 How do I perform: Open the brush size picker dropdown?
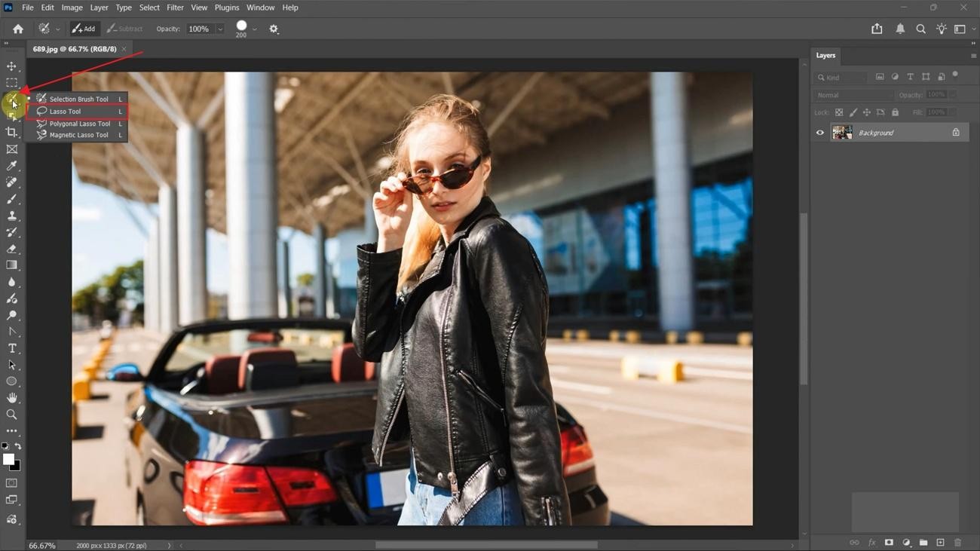[255, 29]
